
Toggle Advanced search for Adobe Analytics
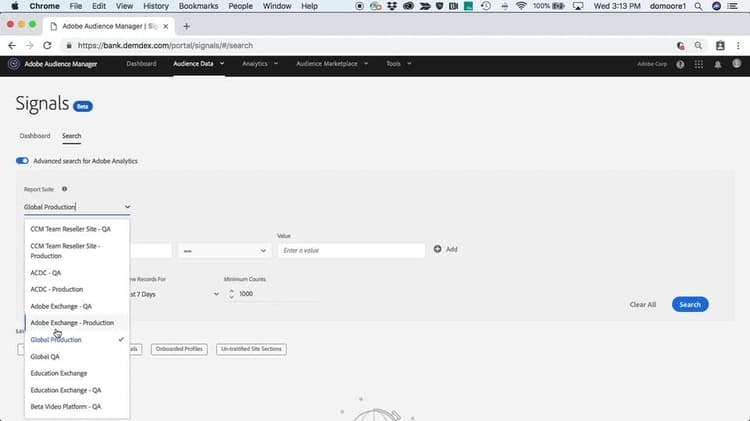point(22,161)
